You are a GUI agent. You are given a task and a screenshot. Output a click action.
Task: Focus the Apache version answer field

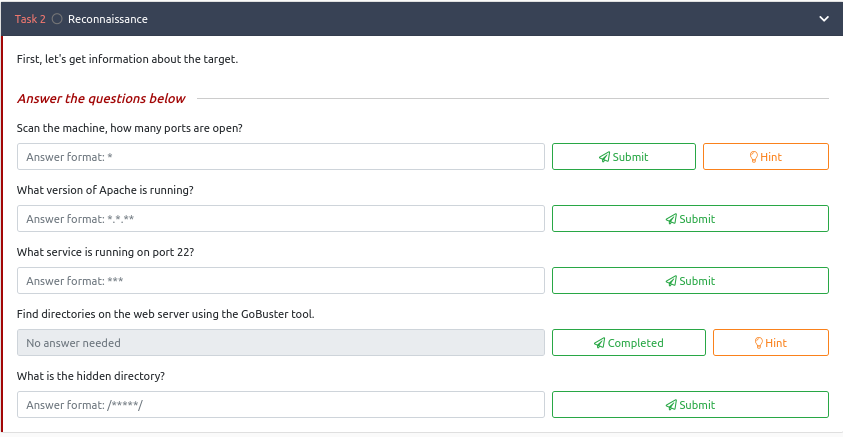click(x=281, y=218)
